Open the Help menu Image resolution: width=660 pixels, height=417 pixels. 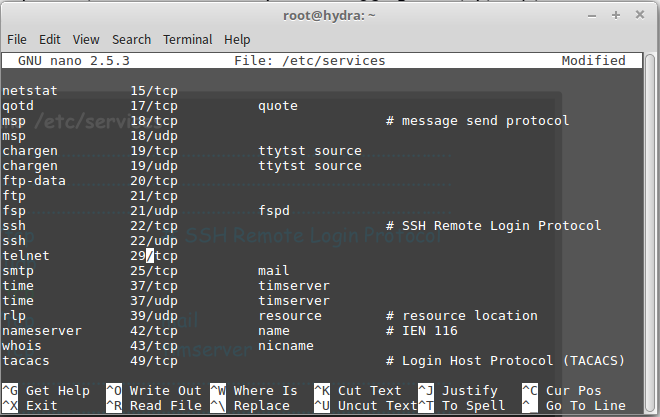tap(237, 40)
